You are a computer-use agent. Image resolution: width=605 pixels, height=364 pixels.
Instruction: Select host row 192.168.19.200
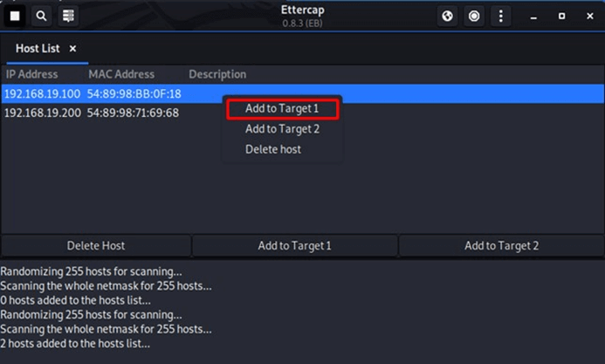[x=302, y=113]
